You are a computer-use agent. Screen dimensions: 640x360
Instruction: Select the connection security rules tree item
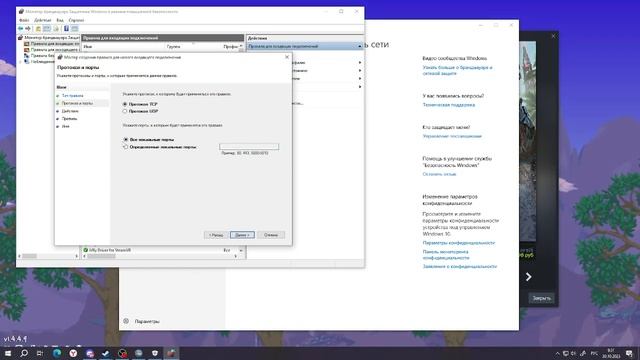[40, 56]
